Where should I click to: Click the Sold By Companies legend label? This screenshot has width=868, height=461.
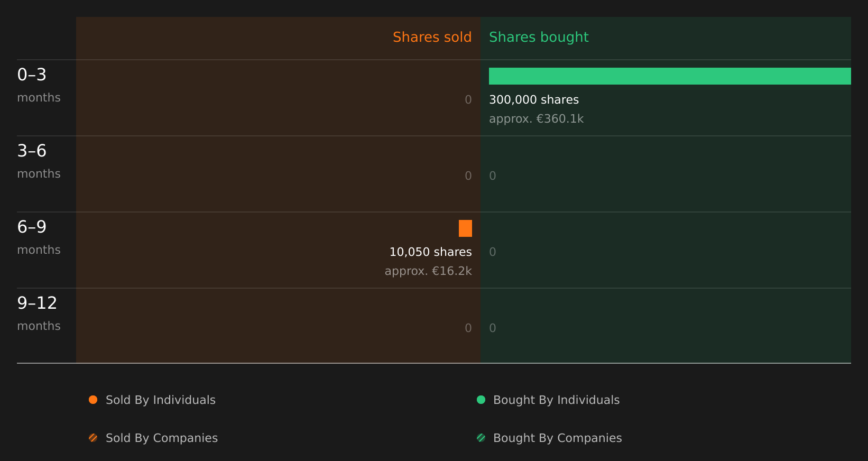click(162, 438)
